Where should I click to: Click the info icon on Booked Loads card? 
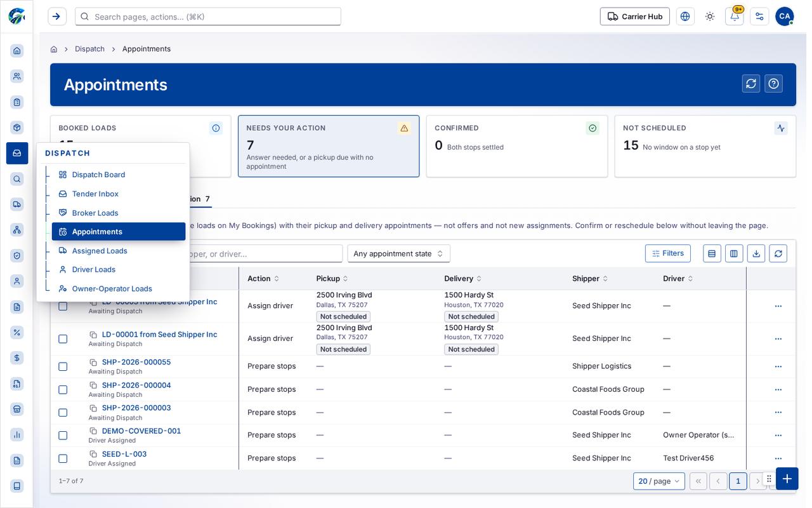216,128
